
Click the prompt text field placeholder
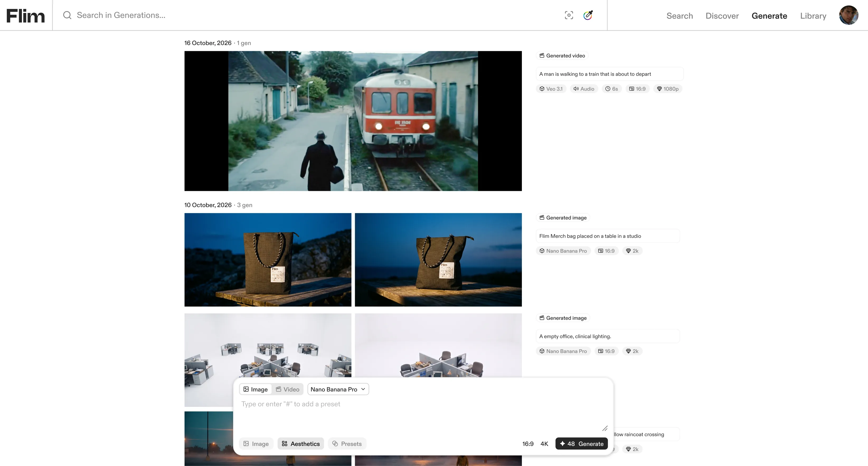(290, 404)
